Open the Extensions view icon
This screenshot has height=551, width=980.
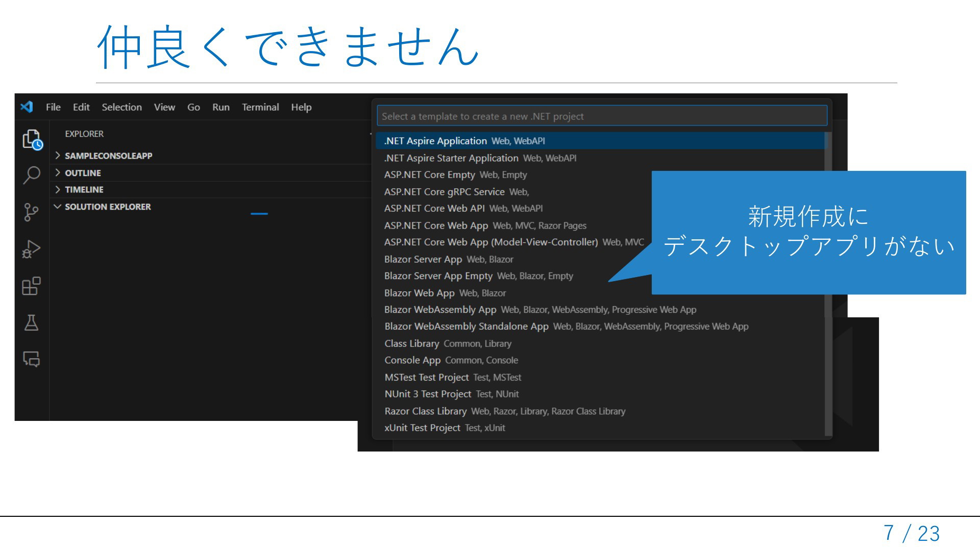tap(32, 286)
